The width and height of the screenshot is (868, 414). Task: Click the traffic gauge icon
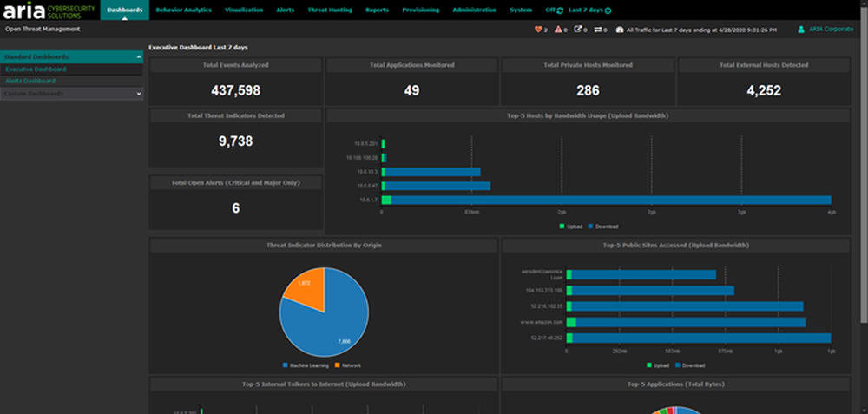pyautogui.click(x=620, y=30)
